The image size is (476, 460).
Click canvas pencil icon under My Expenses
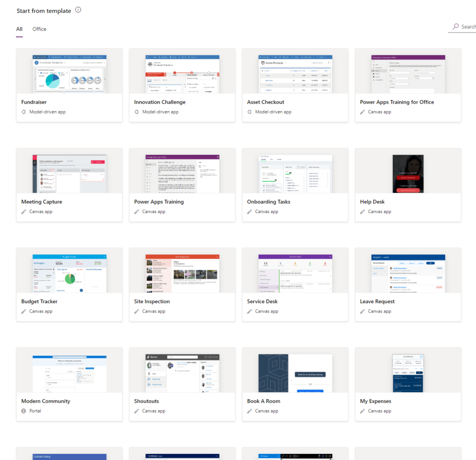tap(363, 411)
